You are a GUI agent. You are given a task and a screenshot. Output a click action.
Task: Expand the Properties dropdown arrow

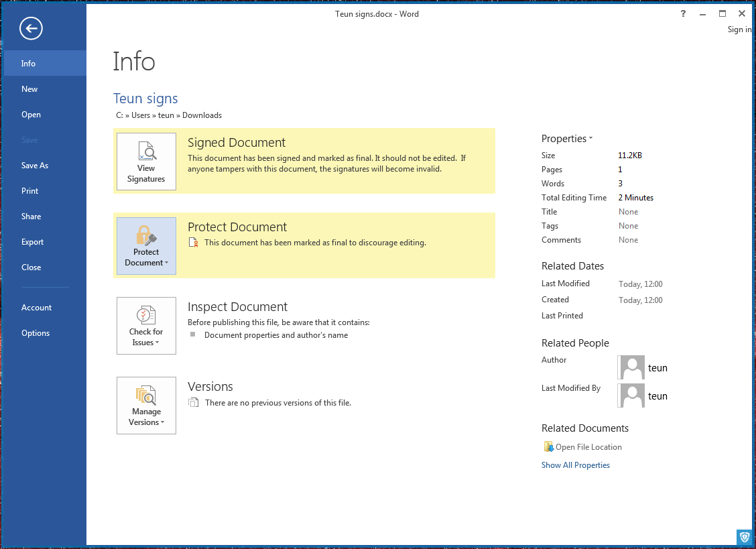tap(590, 139)
